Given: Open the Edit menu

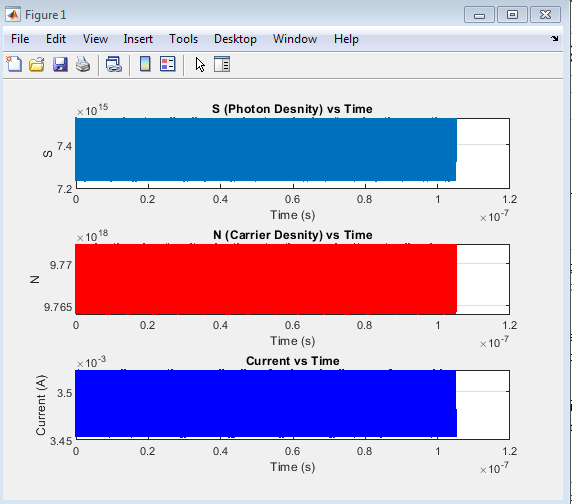Looking at the screenshot, I should click(x=56, y=39).
